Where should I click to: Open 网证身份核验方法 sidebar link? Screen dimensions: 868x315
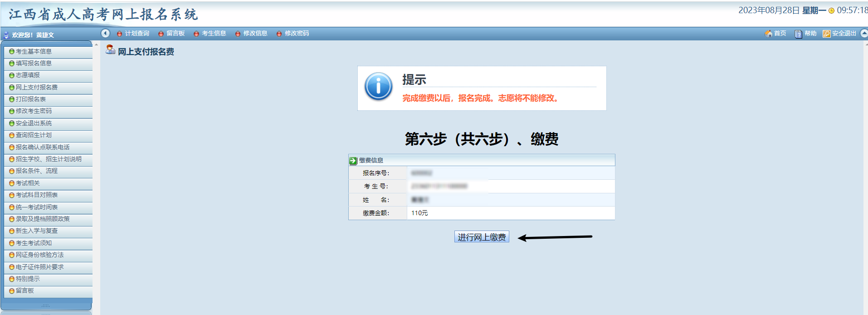(39, 255)
